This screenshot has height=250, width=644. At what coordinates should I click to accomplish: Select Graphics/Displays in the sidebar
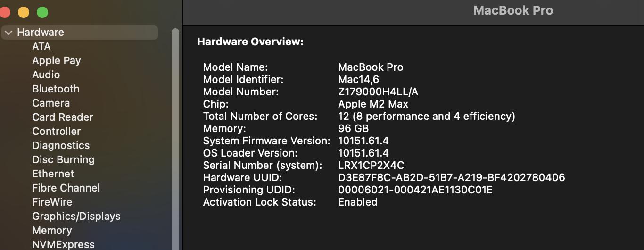point(76,217)
